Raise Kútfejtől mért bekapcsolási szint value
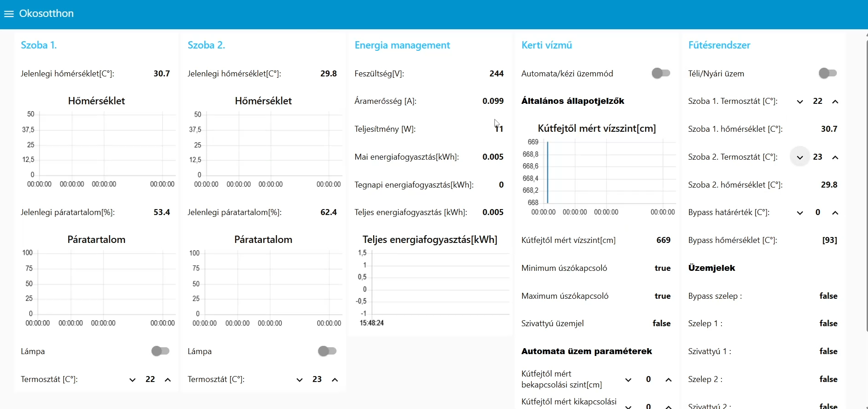This screenshot has width=868, height=409. click(x=668, y=380)
